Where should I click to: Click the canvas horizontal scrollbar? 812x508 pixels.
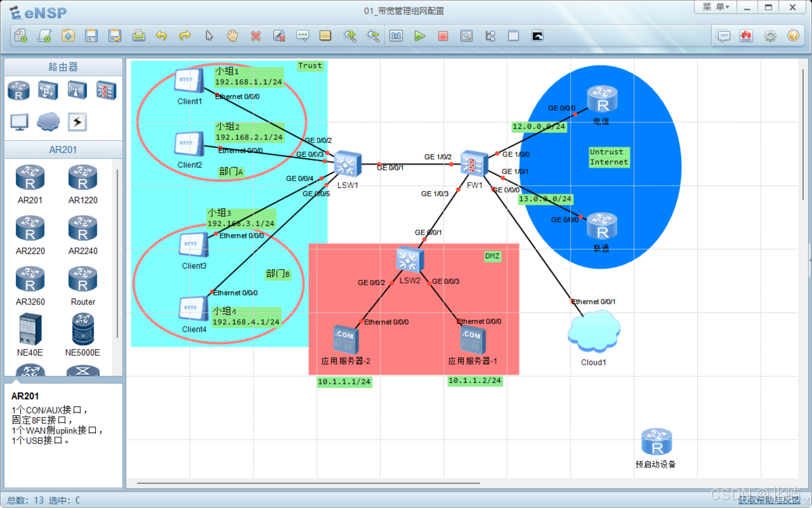(309, 483)
